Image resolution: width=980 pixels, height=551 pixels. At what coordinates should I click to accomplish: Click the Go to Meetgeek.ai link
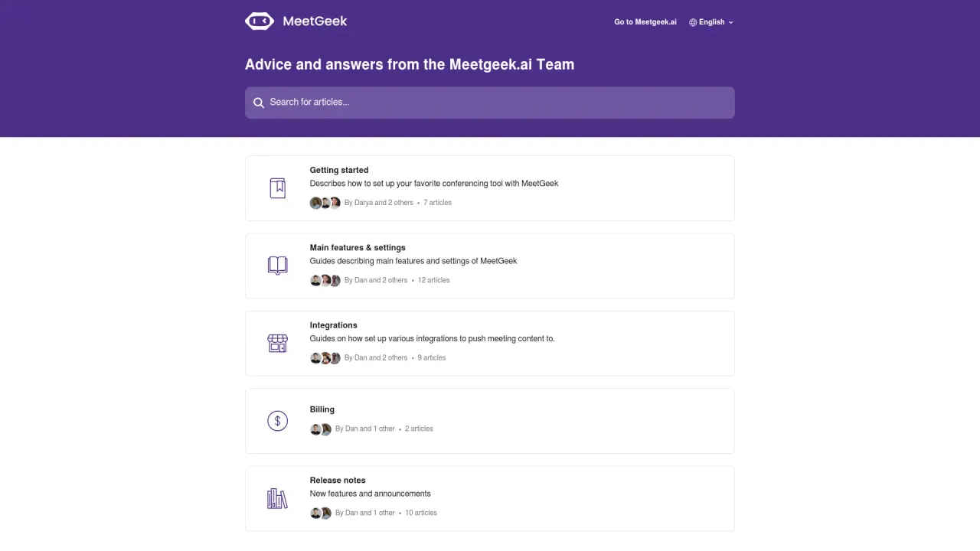[x=645, y=22]
